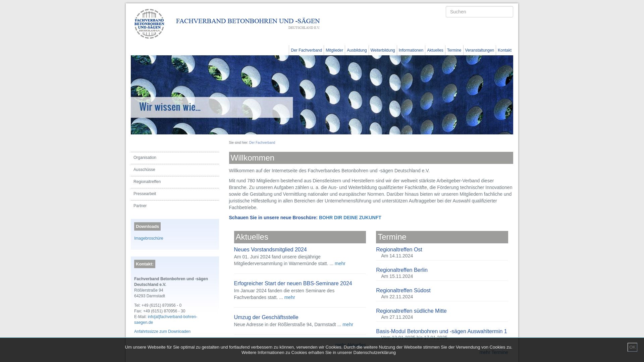Click the '64293 Darmstadt' address line

[150, 296]
